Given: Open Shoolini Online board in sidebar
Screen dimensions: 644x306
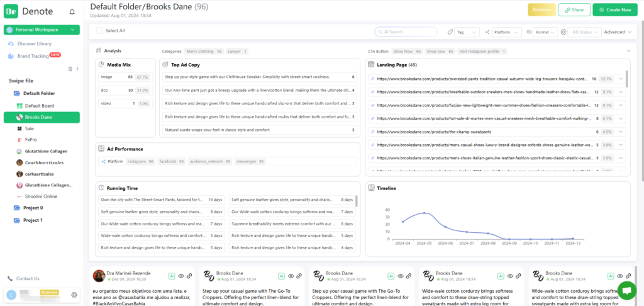Looking at the screenshot, I should click(x=42, y=196).
